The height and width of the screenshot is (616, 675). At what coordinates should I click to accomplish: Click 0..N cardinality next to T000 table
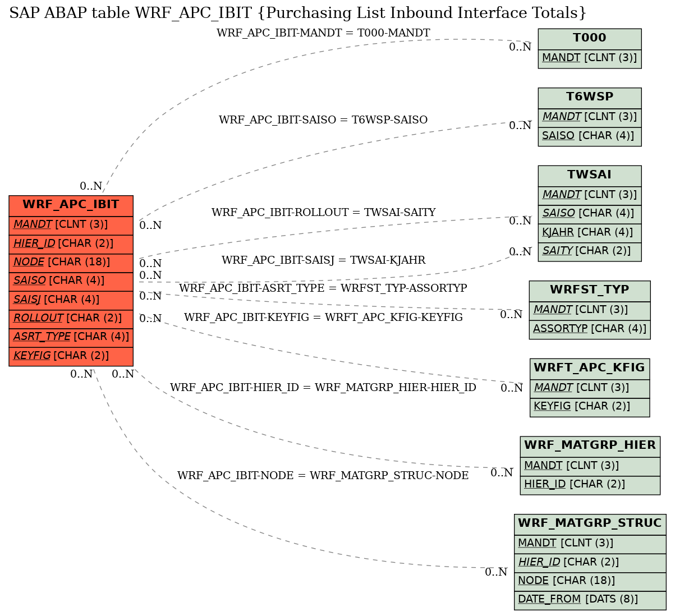[x=520, y=47]
